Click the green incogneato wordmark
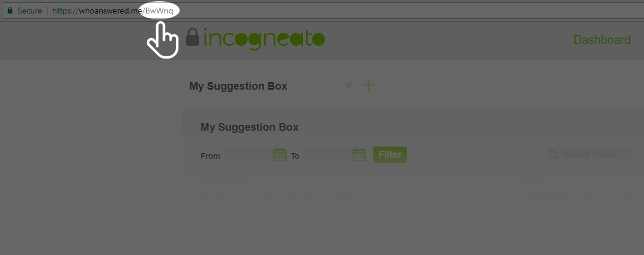Image resolution: width=644 pixels, height=255 pixels. [x=264, y=39]
